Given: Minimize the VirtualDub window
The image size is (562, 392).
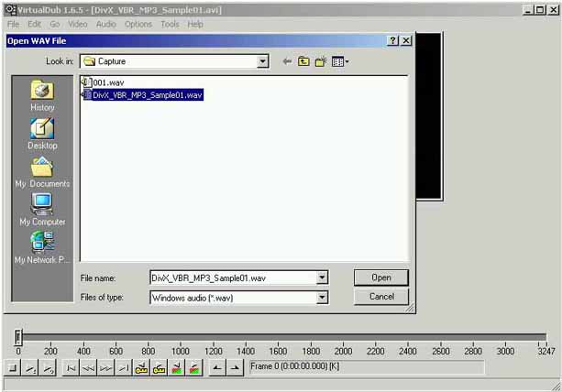Looking at the screenshot, I should coord(527,10).
